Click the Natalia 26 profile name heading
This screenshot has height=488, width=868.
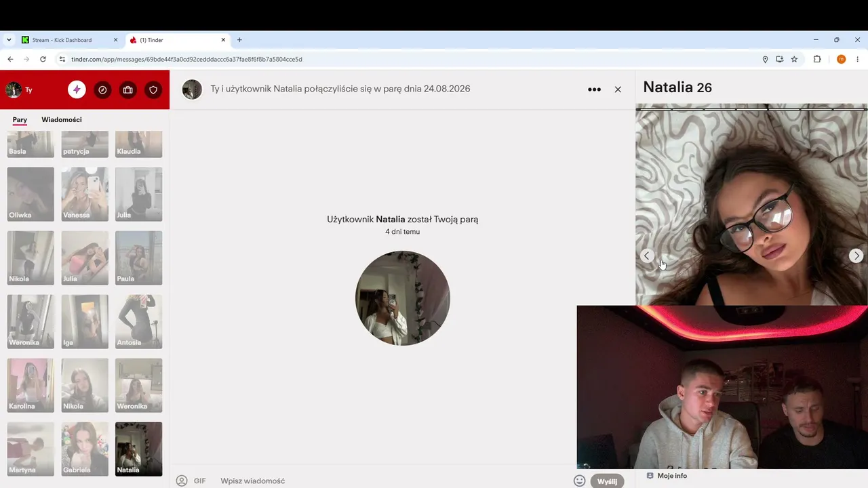[677, 87]
